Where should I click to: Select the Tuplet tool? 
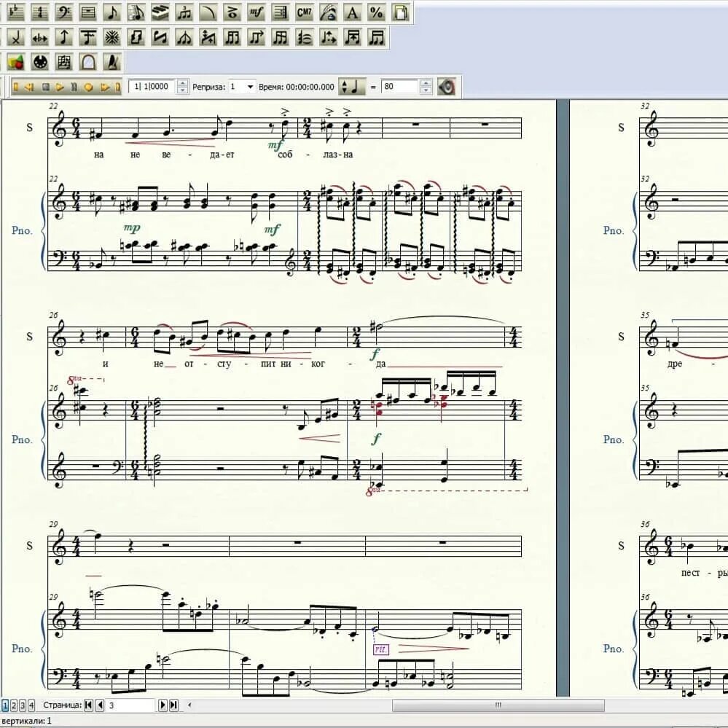click(184, 12)
